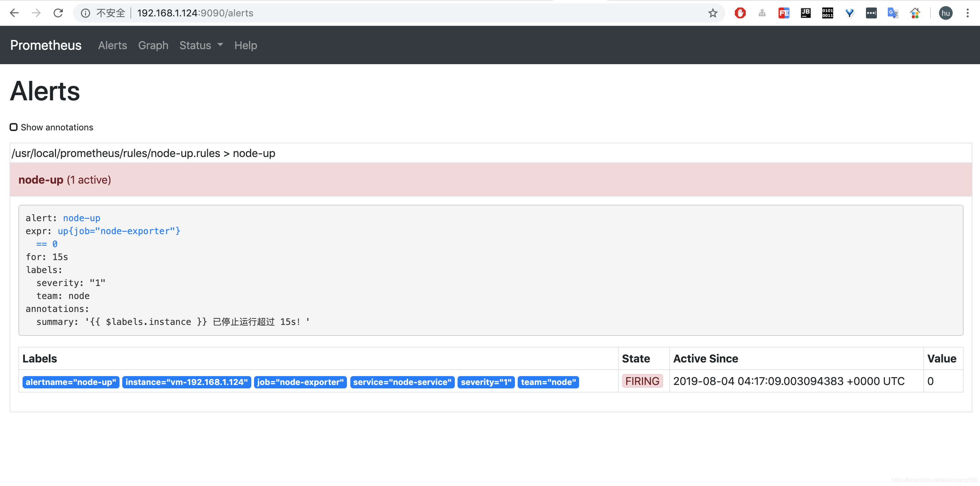Open the Graph nav item
Viewport: 980px width, 486px height.
coord(153,45)
